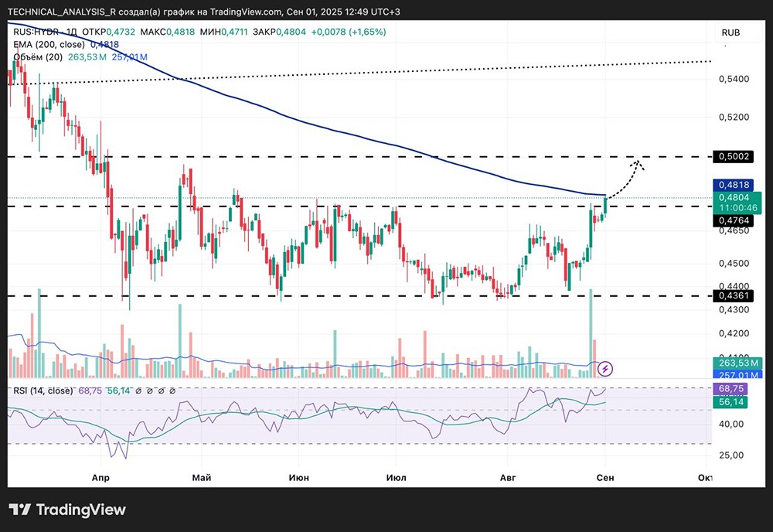Image resolution: width=773 pixels, height=532 pixels.
Task: Click the purple lightning event icon
Action: coord(605,368)
